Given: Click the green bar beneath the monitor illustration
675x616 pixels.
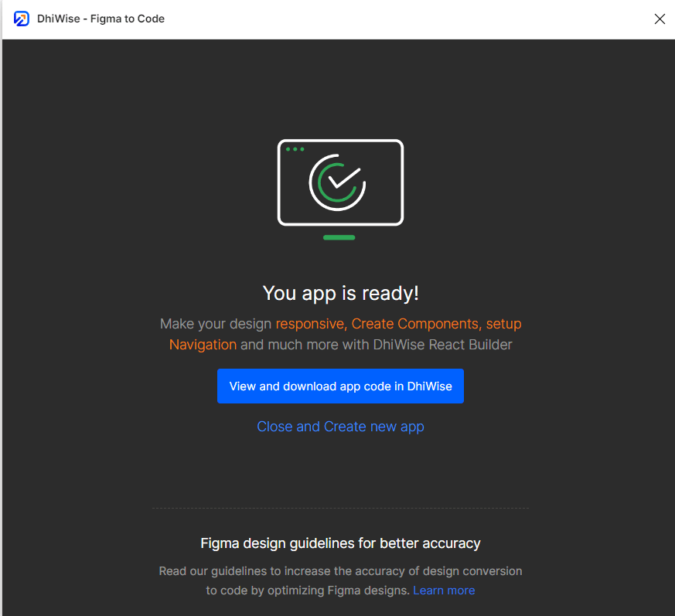Looking at the screenshot, I should pos(339,237).
